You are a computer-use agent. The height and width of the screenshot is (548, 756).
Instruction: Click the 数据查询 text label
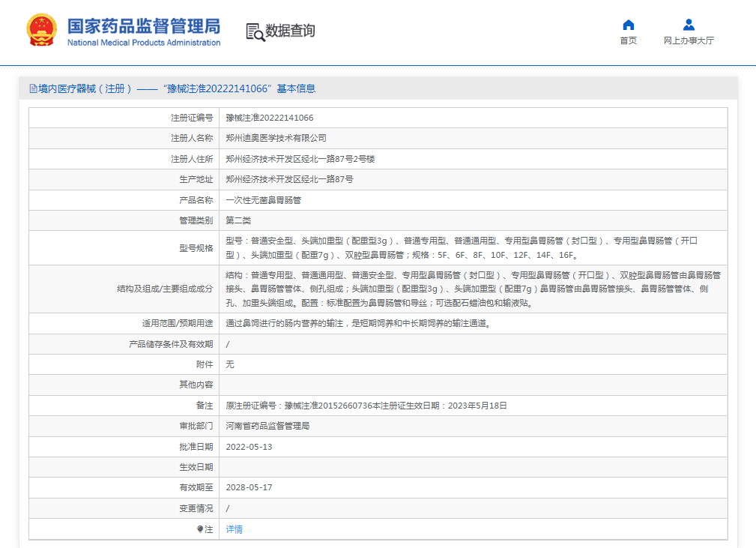288,32
